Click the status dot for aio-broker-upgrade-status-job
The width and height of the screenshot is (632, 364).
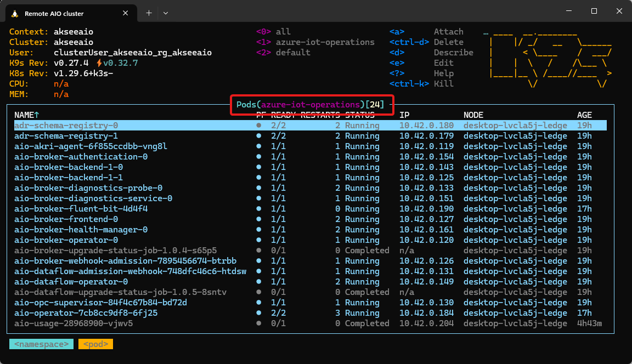click(x=258, y=250)
